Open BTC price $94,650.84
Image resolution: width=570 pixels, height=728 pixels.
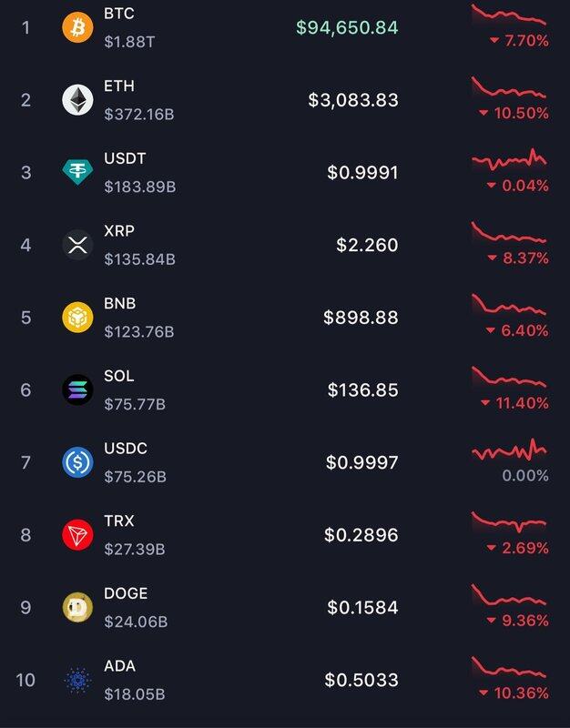point(347,27)
